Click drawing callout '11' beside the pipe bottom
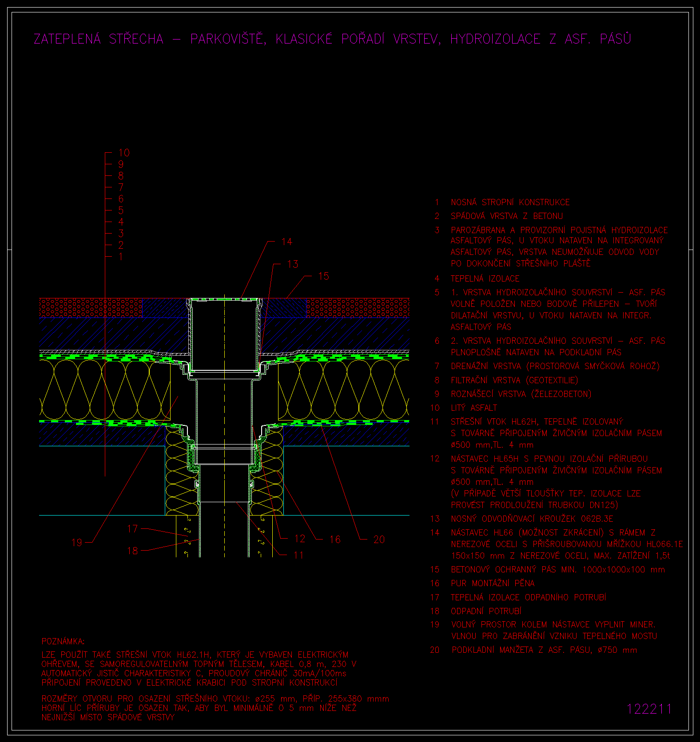This screenshot has width=700, height=742. (x=298, y=556)
